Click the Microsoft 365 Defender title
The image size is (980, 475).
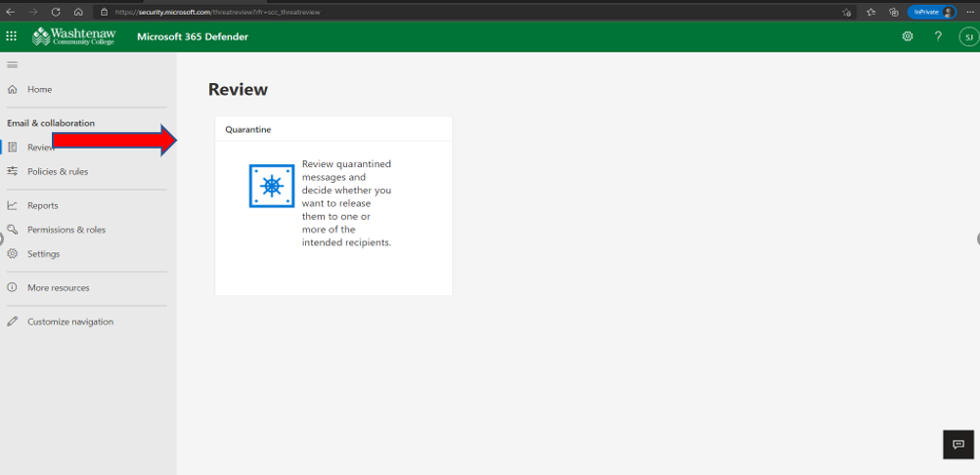193,37
